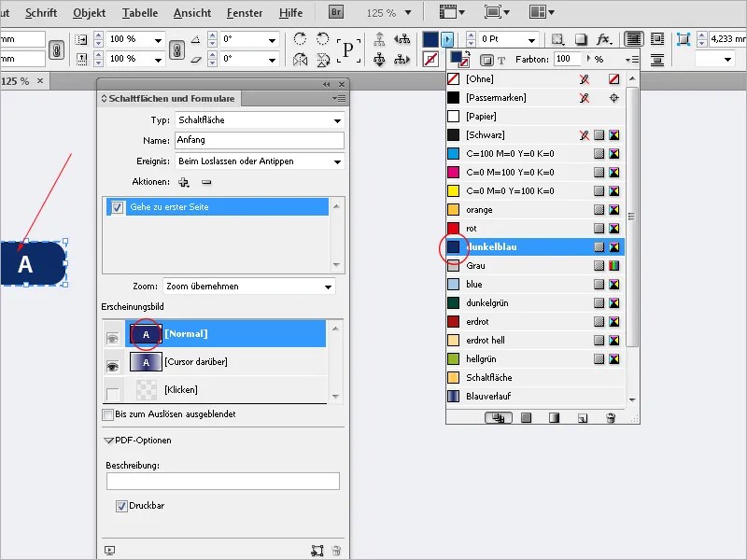The width and height of the screenshot is (747, 560).
Task: Click the stroke none swatch in control bar
Action: (x=430, y=60)
